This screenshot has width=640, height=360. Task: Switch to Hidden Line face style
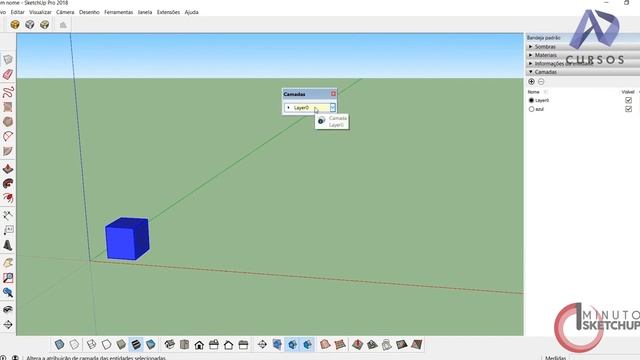(106, 344)
